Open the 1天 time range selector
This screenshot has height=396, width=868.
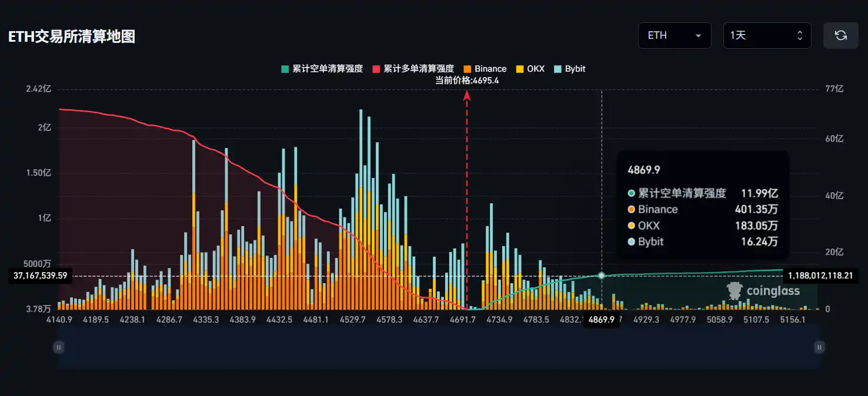point(767,35)
